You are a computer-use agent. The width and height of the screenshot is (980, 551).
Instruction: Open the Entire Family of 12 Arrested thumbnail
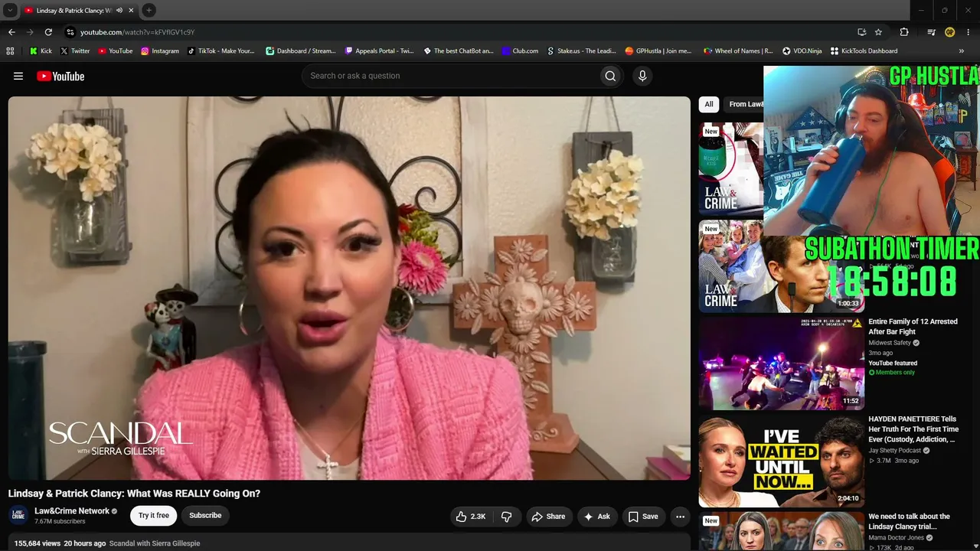781,364
